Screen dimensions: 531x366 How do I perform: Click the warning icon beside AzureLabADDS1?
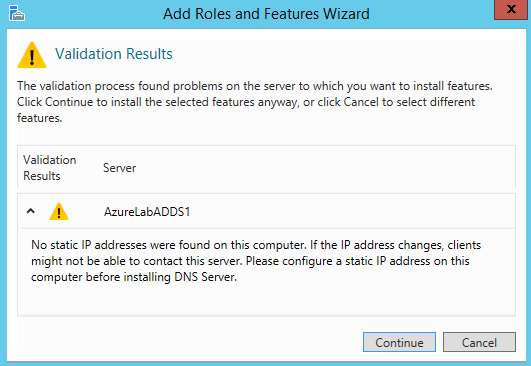pyautogui.click(x=59, y=212)
